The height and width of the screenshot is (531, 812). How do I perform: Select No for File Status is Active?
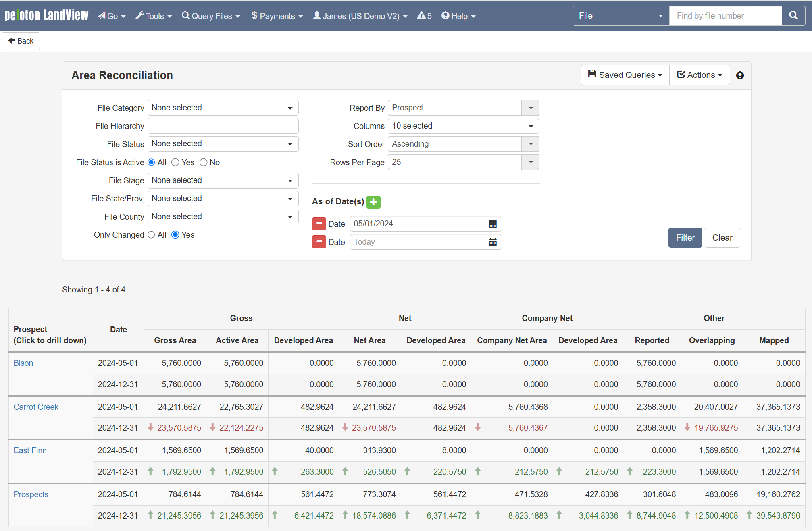[x=204, y=162]
